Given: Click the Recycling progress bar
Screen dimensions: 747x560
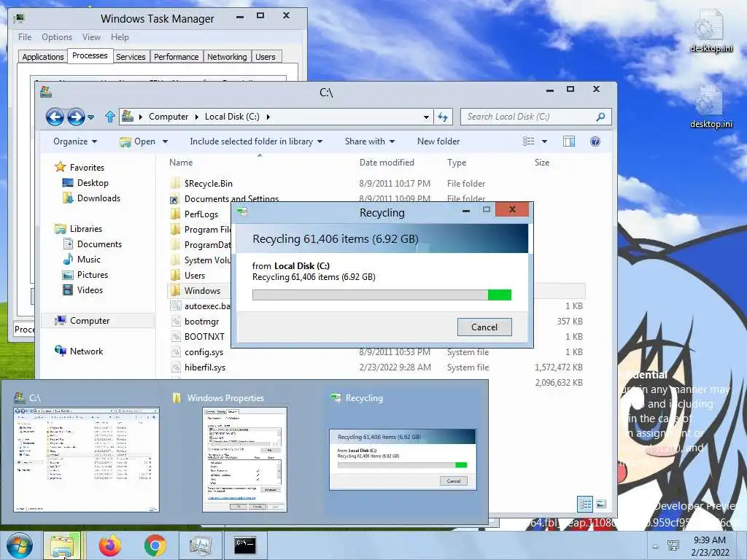Looking at the screenshot, I should point(382,295).
